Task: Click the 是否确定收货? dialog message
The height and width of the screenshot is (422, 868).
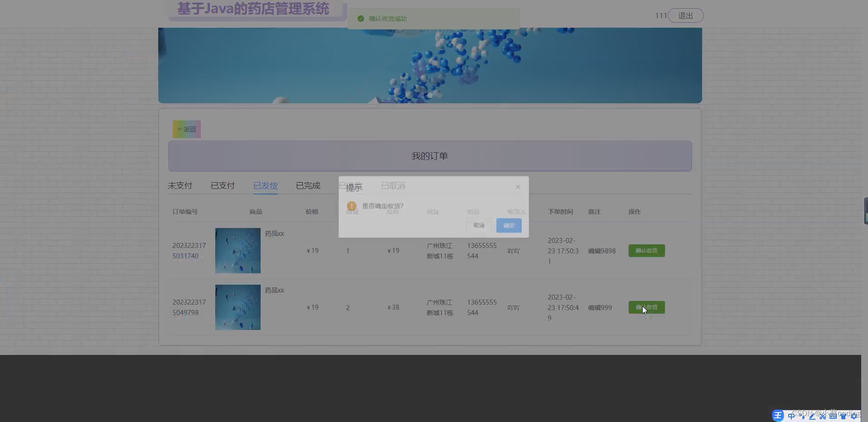Action: 383,206
